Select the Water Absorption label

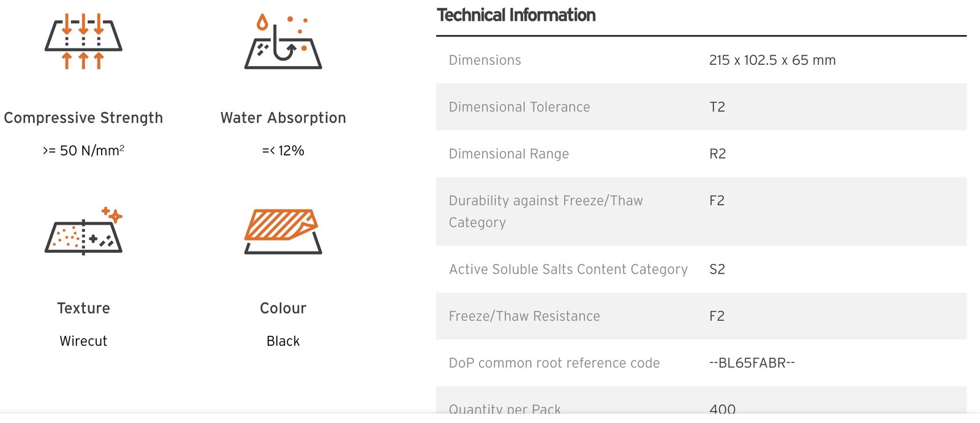point(283,118)
